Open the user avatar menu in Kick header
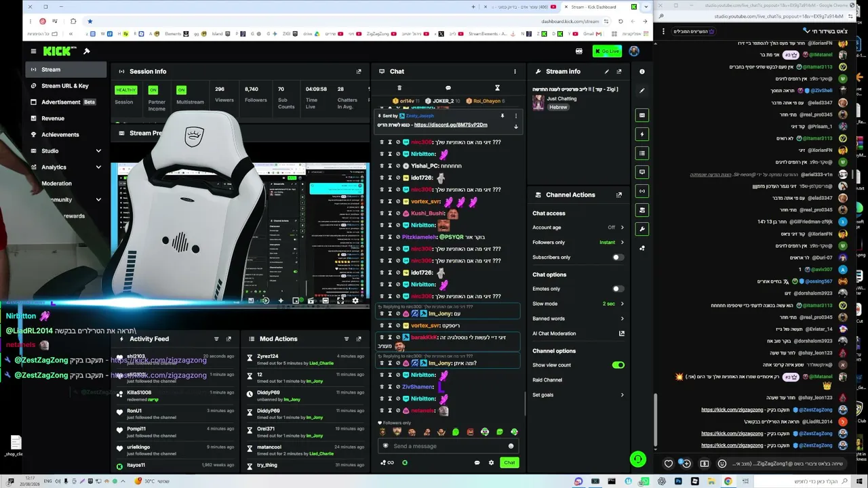Screen dimensions: 868x488 pos(634,51)
